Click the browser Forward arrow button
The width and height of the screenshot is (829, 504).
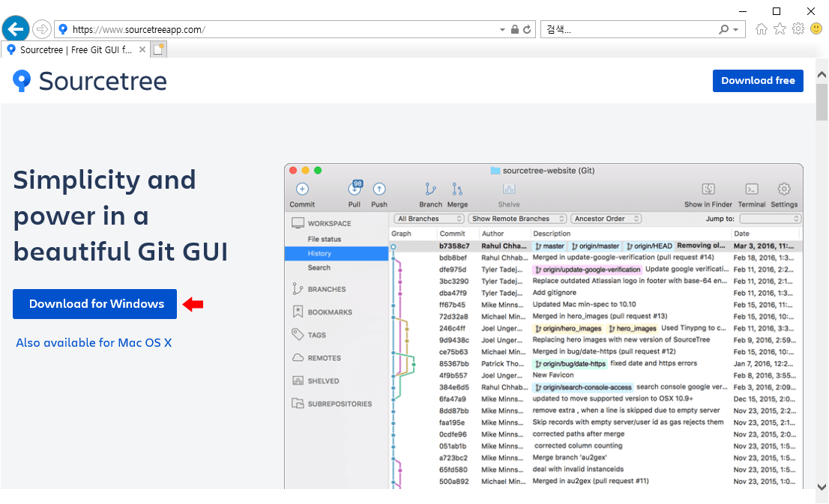[42, 29]
